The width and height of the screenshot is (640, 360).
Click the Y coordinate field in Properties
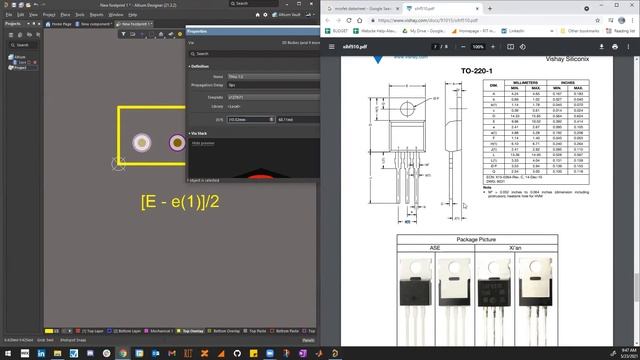click(x=298, y=120)
